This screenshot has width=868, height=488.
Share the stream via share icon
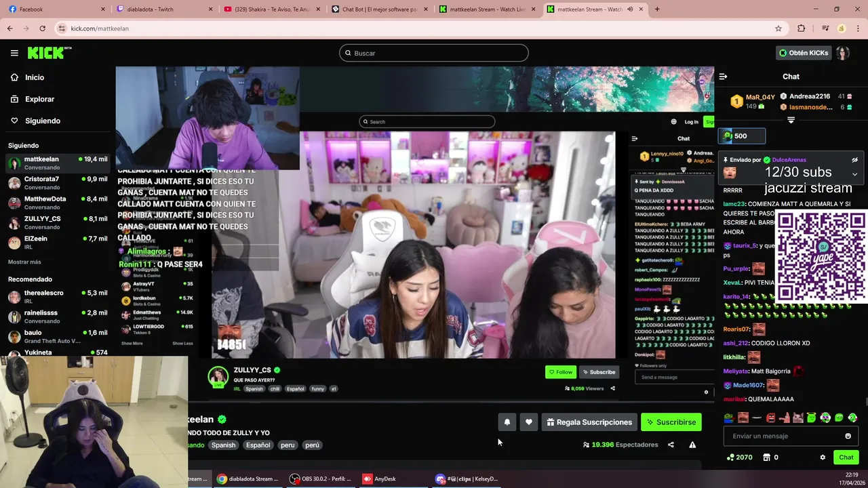point(671,445)
